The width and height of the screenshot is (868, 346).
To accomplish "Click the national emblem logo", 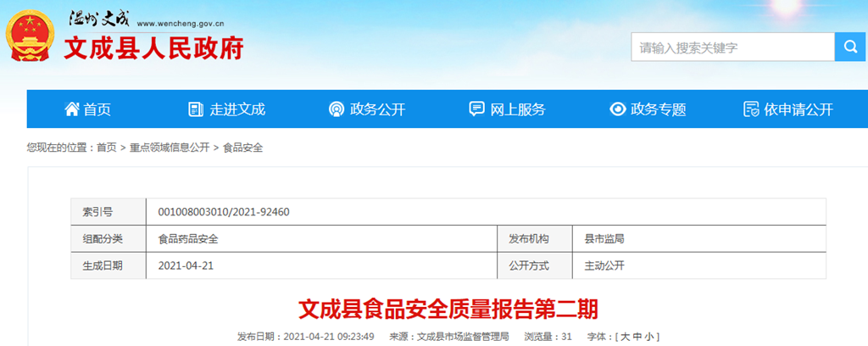I will coord(30,35).
